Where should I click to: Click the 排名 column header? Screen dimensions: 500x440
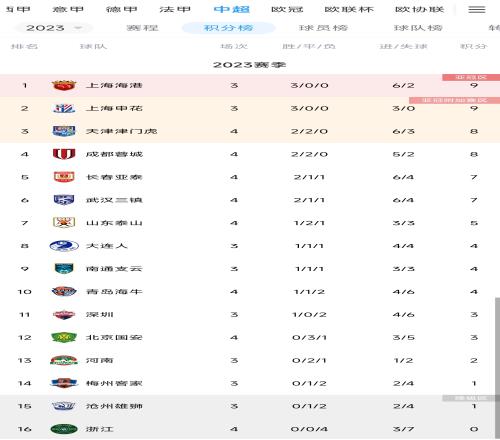click(x=24, y=46)
